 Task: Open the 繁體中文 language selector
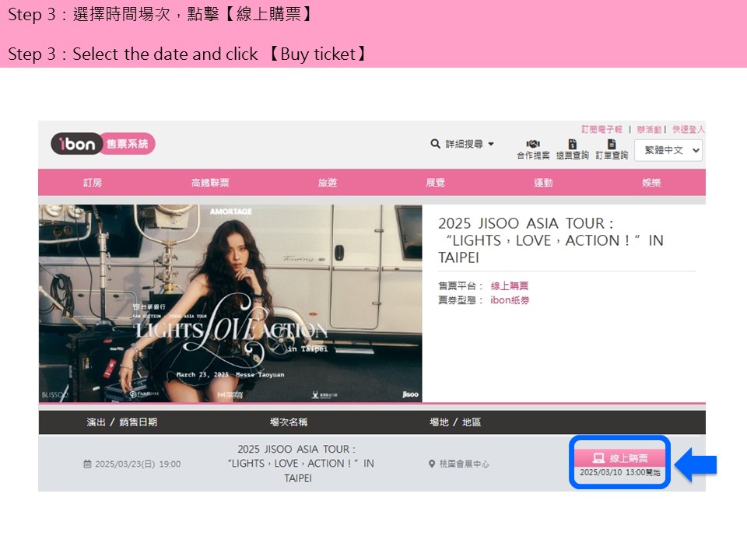(668, 150)
